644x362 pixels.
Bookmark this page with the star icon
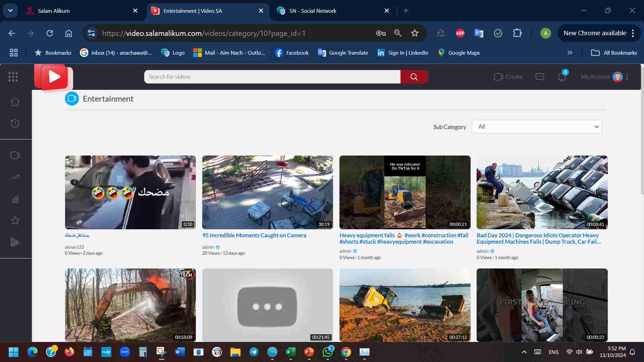coord(415,33)
